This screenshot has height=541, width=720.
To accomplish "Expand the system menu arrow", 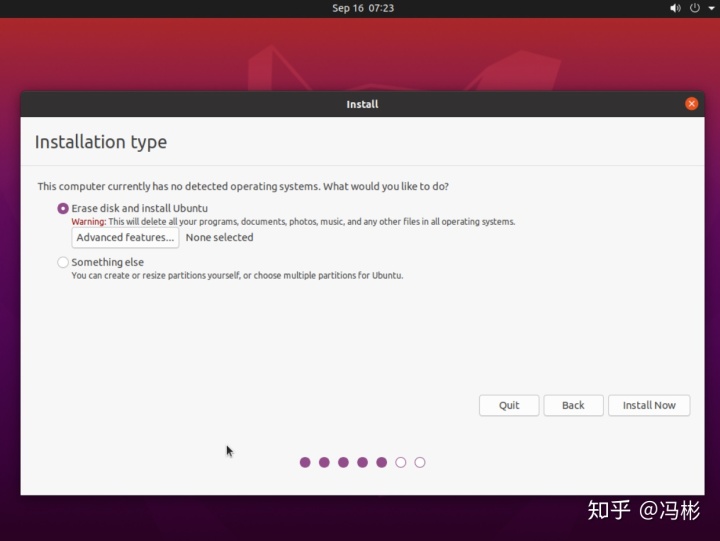I will point(711,8).
